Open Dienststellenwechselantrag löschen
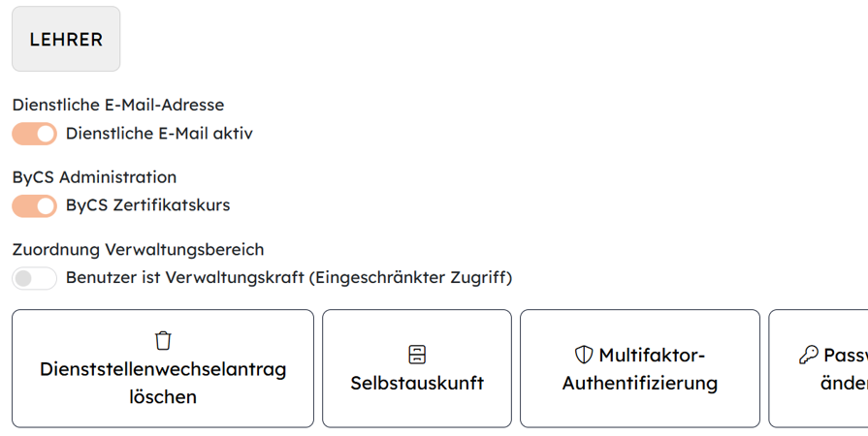The image size is (868, 436). tap(163, 369)
